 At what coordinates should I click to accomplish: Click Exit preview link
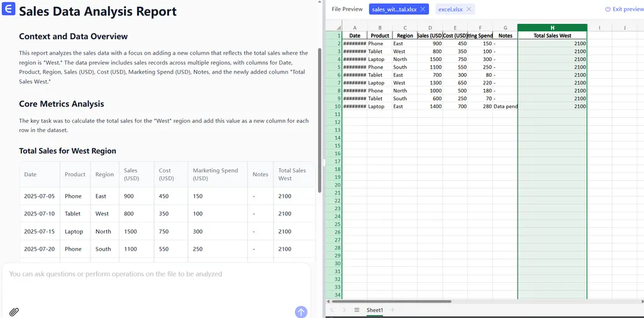[624, 9]
